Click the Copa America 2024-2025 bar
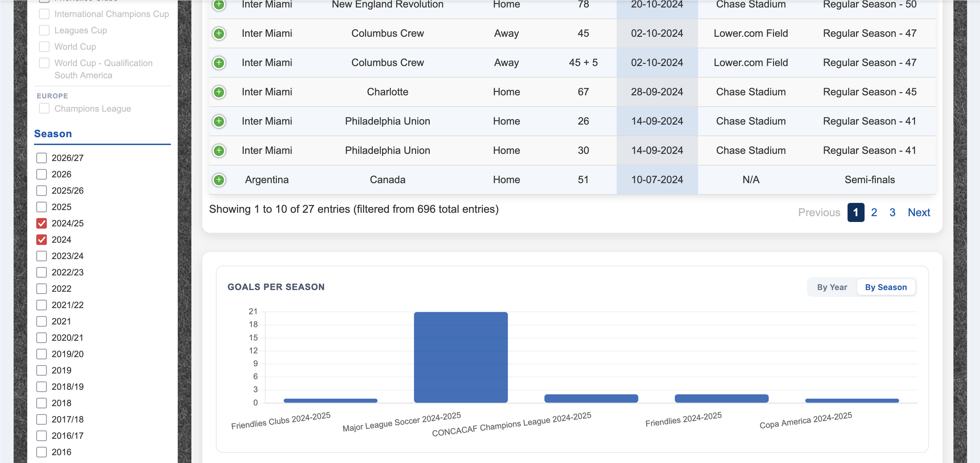 [x=852, y=400]
